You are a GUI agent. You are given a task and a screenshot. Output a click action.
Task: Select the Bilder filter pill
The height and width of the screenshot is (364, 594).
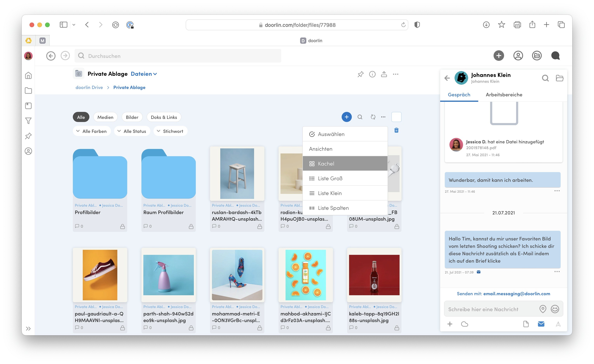tap(132, 117)
